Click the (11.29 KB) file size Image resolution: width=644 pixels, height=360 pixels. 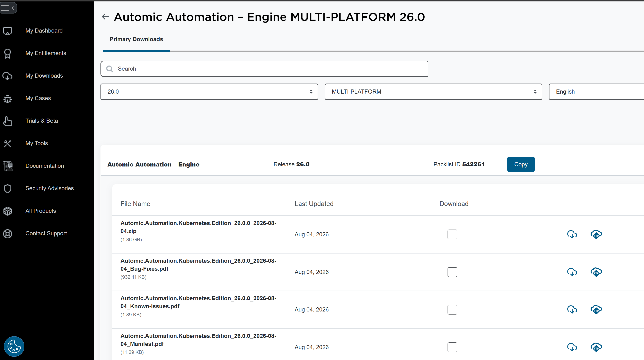click(x=132, y=352)
